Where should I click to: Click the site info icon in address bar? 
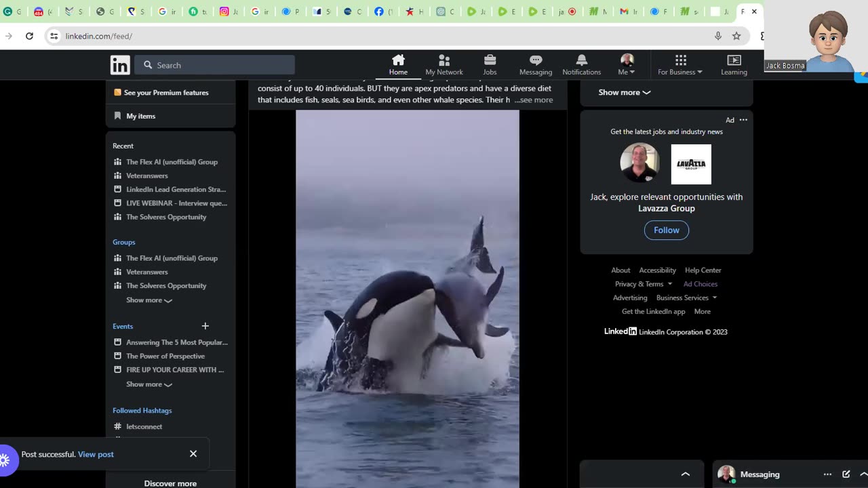pos(54,36)
